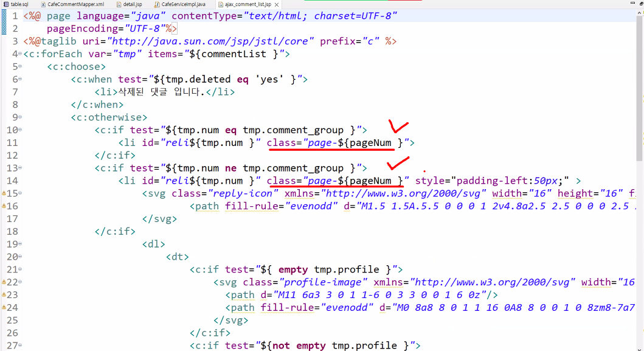Screen dimensions: 644x351
Task: Click the '</svg>' tag on line 17
Action: click(x=159, y=218)
